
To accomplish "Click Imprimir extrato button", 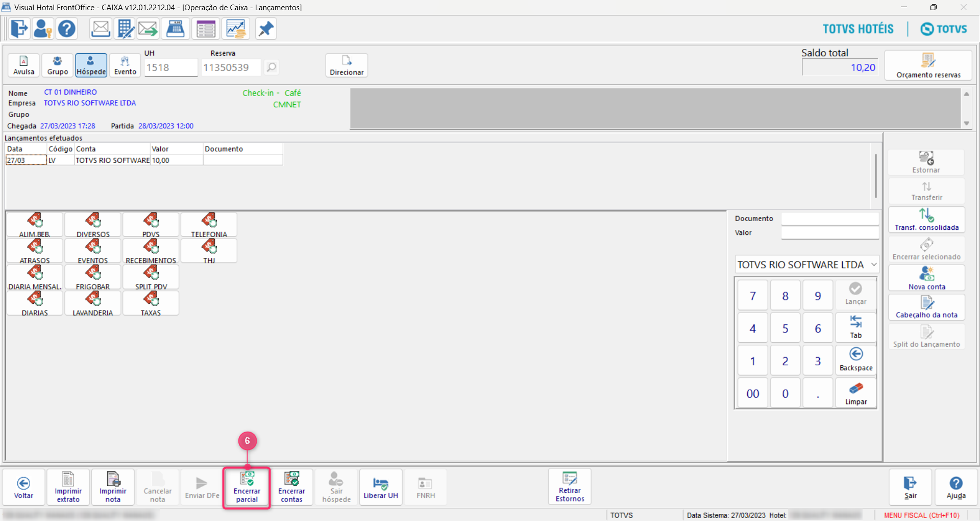I will click(68, 488).
